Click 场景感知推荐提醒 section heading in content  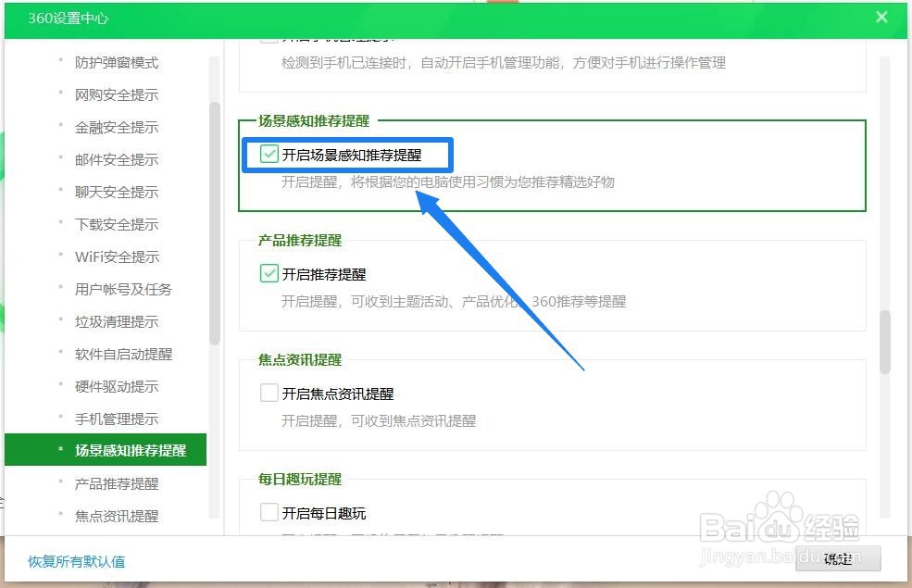[x=314, y=120]
